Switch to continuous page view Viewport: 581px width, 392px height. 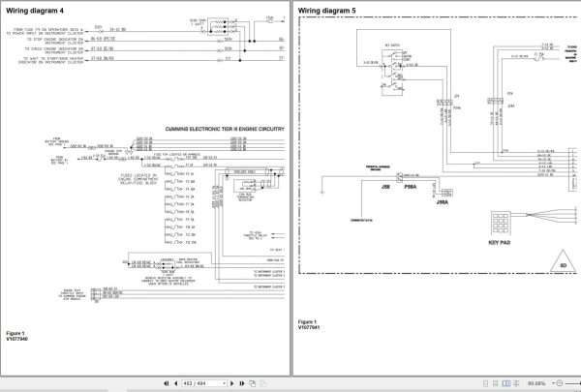pos(496,383)
